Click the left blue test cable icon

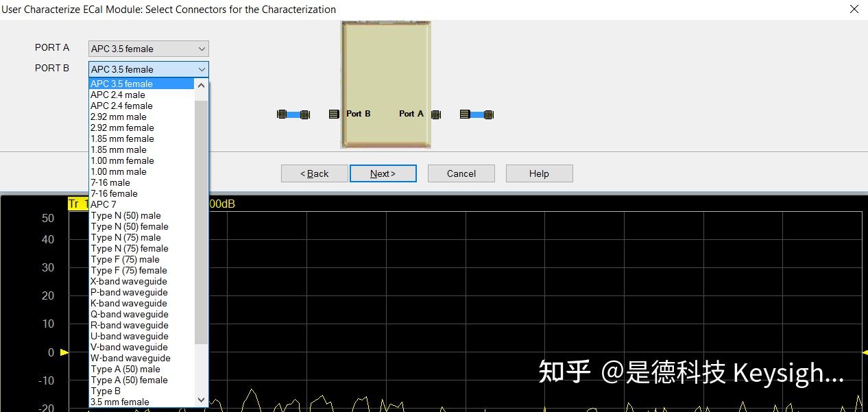tap(293, 114)
